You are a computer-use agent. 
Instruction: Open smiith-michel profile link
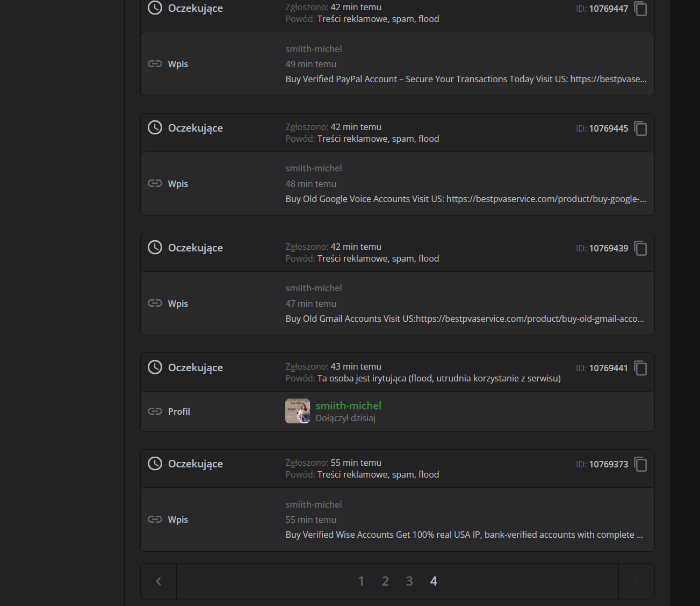click(x=348, y=406)
